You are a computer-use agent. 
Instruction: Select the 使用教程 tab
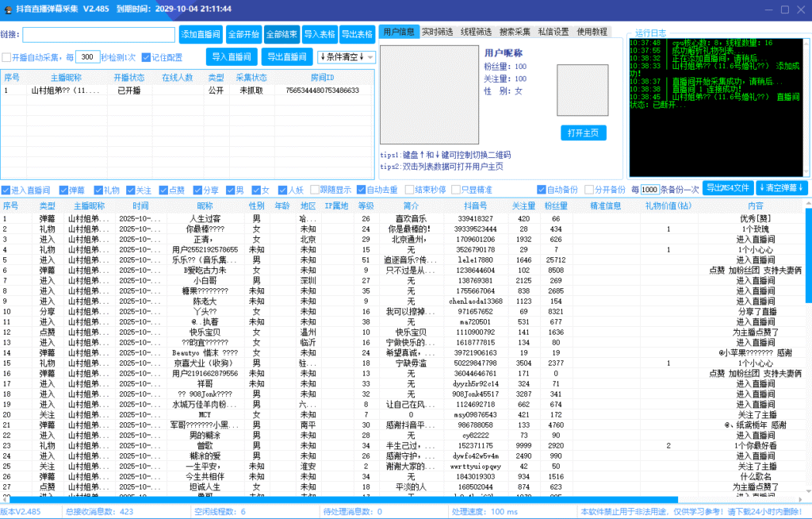[592, 32]
